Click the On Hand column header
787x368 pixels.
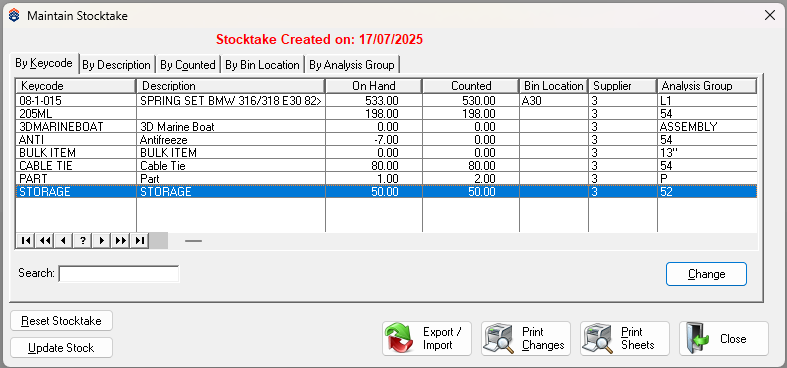[374, 86]
